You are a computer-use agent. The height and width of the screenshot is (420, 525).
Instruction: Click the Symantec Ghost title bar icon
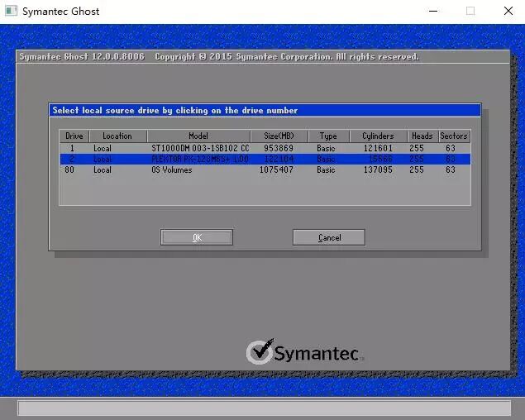pos(11,11)
